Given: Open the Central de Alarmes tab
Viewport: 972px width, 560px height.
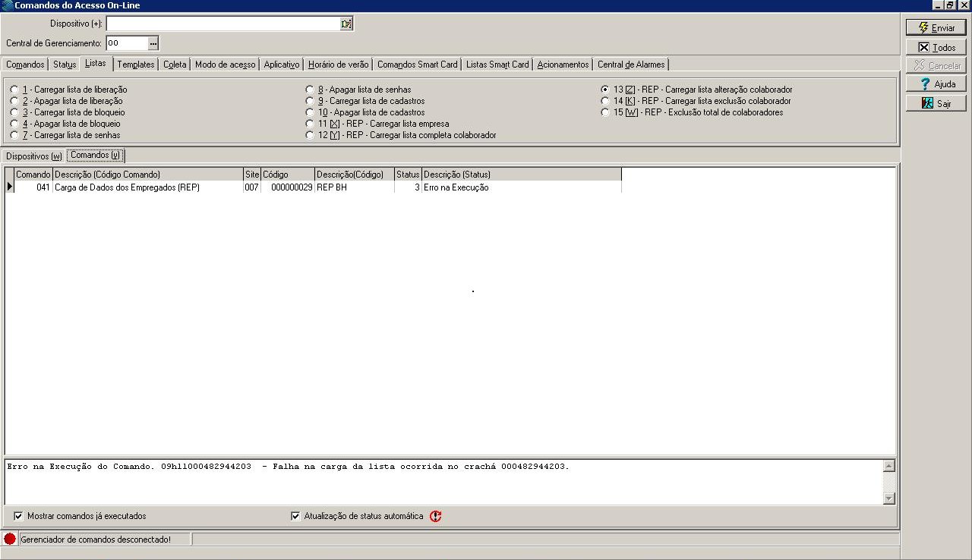Looking at the screenshot, I should [630, 64].
